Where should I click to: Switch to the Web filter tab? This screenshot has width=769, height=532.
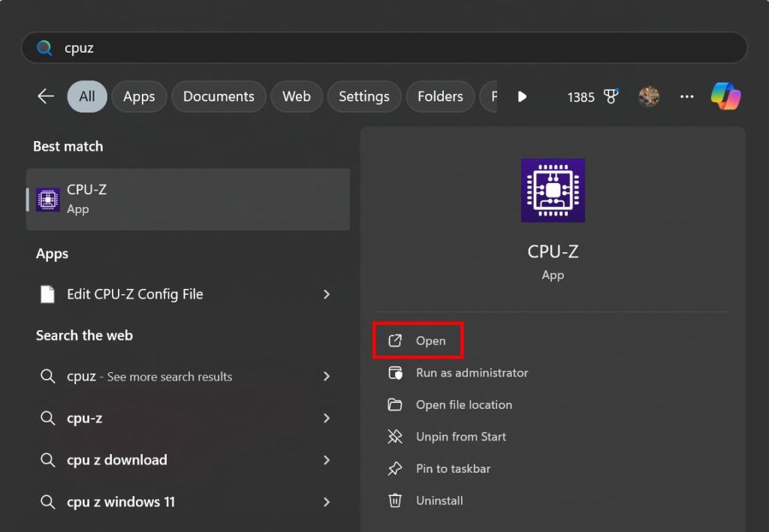296,97
